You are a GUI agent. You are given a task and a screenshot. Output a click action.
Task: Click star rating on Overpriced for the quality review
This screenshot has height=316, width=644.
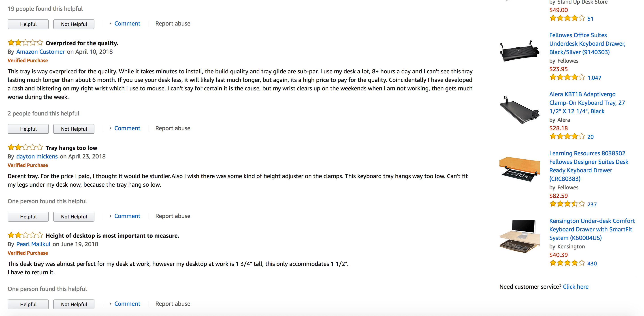tap(25, 43)
